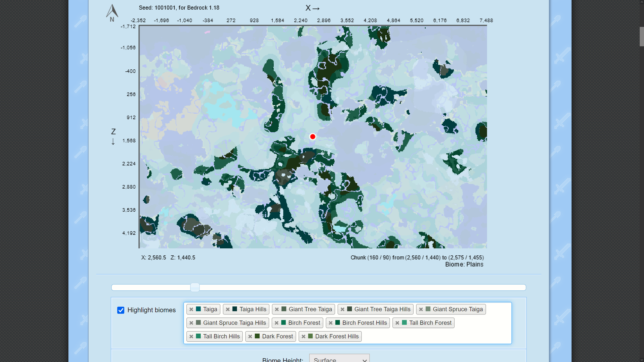Screen dimensions: 644x362
Task: Remove the Giant Spruce Taiga tag
Action: pyautogui.click(x=421, y=309)
